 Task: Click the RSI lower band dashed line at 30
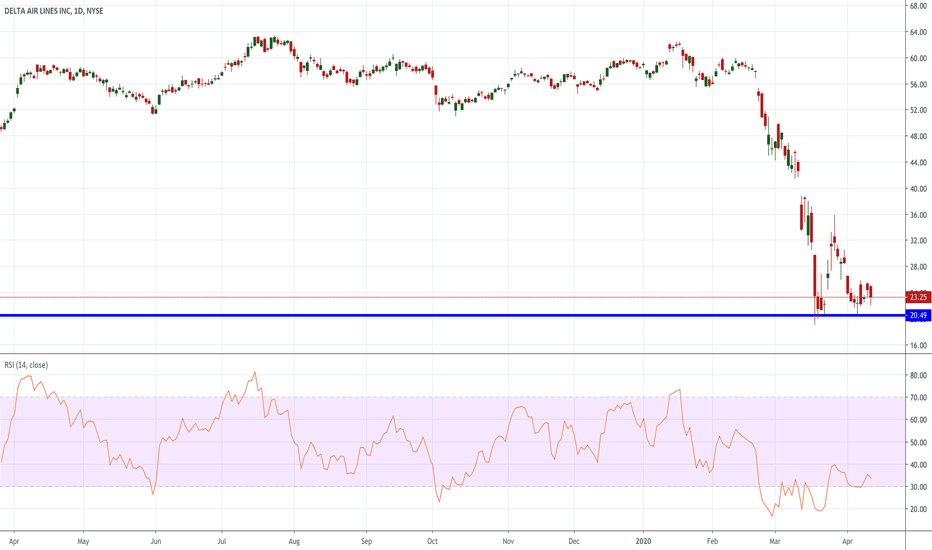[x=452, y=487]
